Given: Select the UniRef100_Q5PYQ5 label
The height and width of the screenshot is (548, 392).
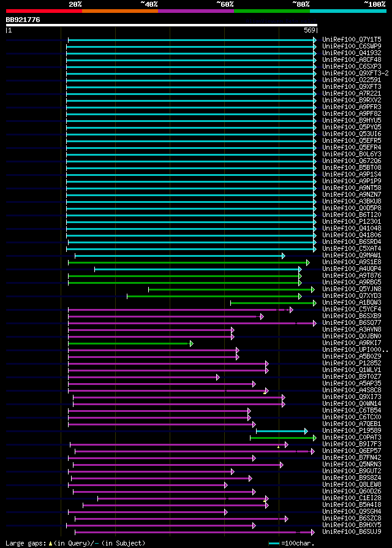Looking at the screenshot, I should click(x=352, y=127).
